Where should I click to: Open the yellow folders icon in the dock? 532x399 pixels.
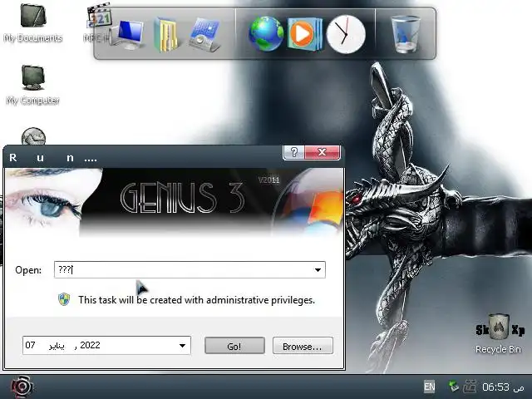point(166,35)
